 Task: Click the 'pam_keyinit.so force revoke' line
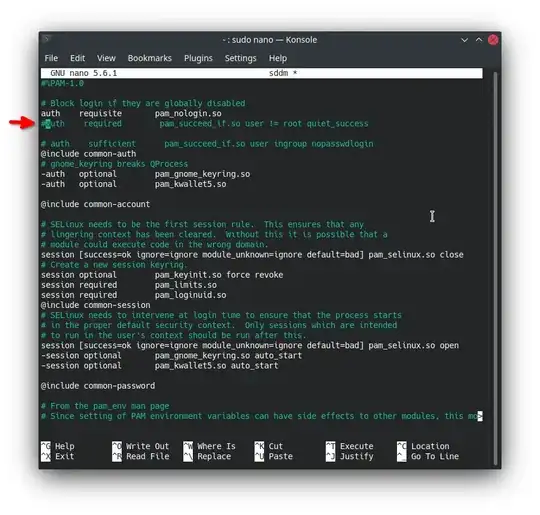click(162, 275)
